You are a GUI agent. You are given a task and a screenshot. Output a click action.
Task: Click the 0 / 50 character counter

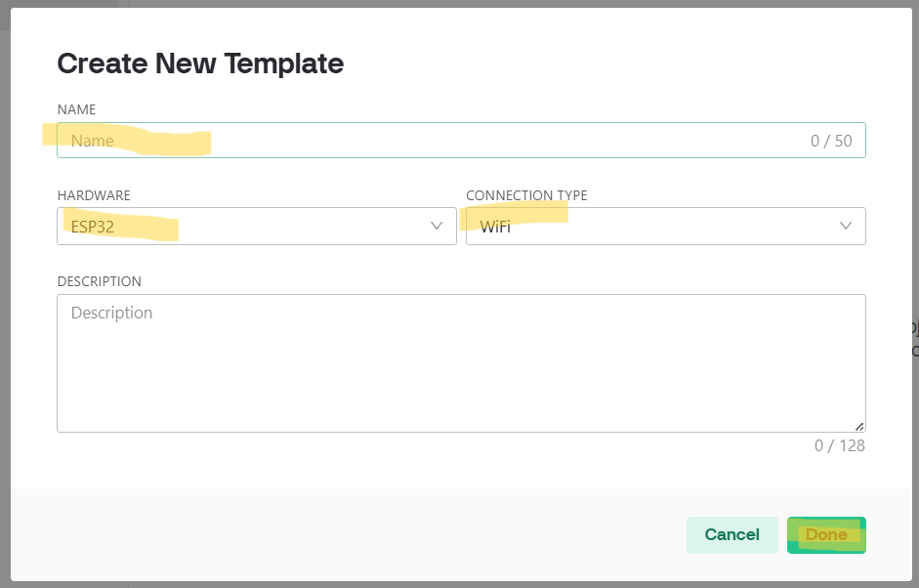831,141
